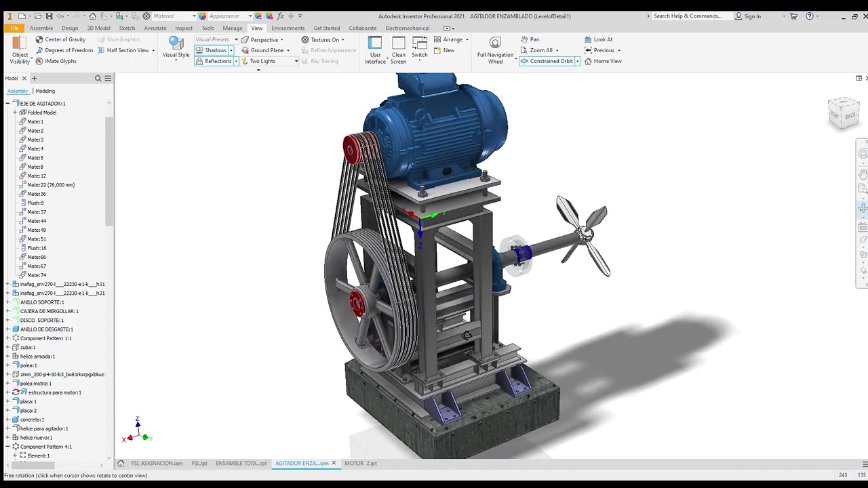
Task: Expand Shadows options arrow
Action: coord(231,50)
